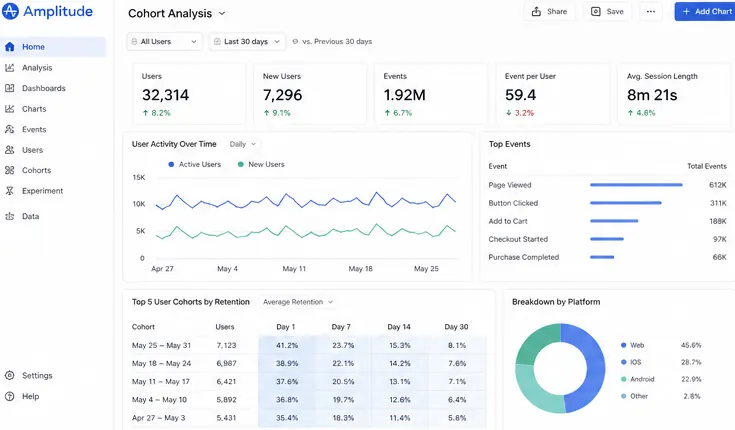Click the Analysis chart icon in sidebar
The width and height of the screenshot is (735, 430).
(x=9, y=68)
